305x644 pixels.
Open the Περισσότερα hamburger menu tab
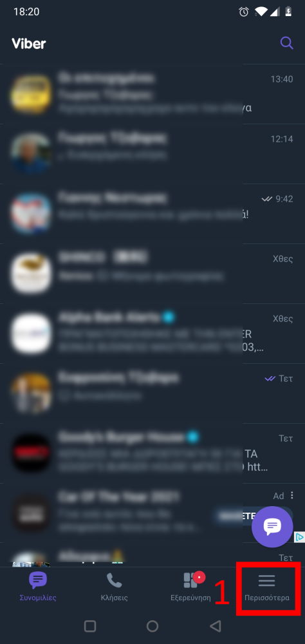tap(267, 587)
